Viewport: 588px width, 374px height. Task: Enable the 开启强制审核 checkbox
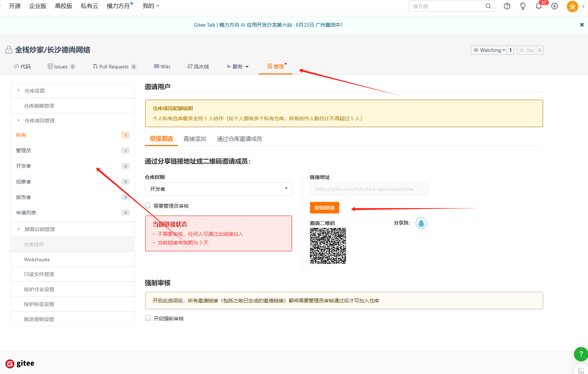(148, 318)
